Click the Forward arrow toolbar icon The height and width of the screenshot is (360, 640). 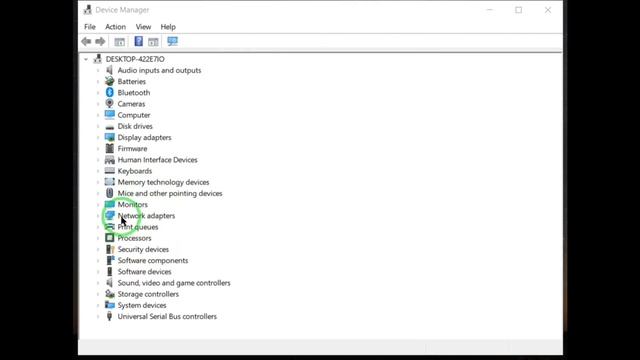100,41
